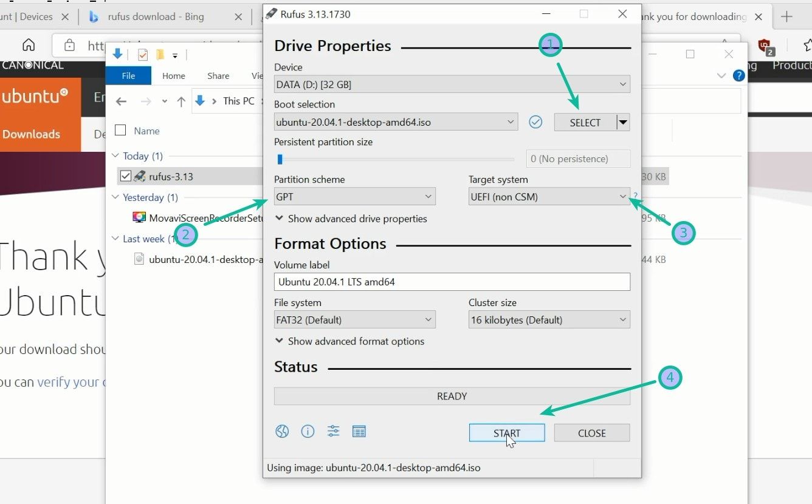
Task: Click the CLOSE button in Rufus
Action: (592, 433)
